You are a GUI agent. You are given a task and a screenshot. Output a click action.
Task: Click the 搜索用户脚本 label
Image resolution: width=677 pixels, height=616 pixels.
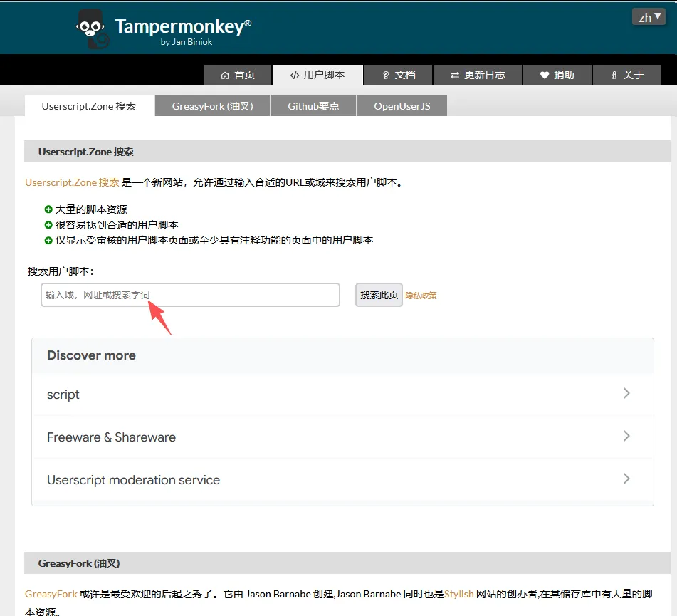(x=61, y=272)
